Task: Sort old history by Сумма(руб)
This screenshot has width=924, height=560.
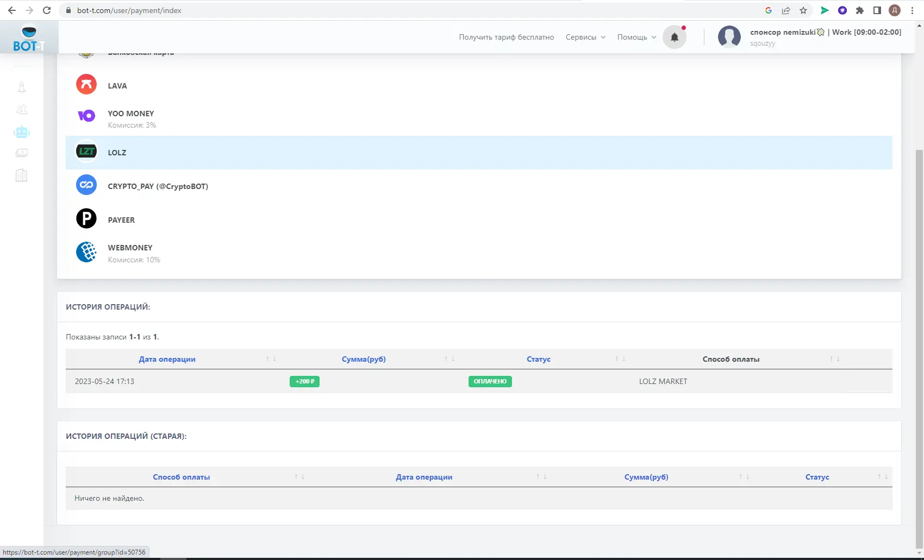Action: click(646, 477)
